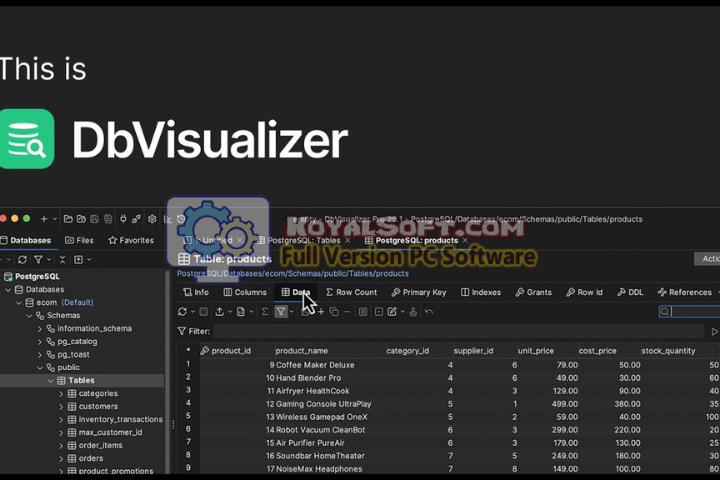
Task: Expand the pg_catalog schema node
Action: (40, 341)
